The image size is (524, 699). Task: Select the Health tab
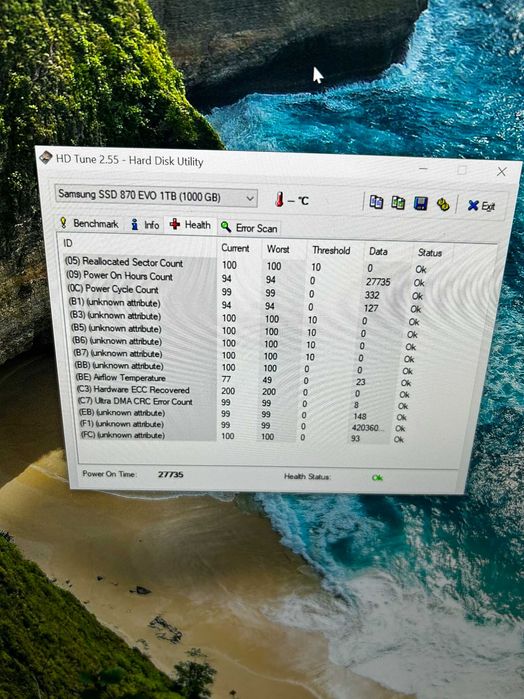[190, 225]
